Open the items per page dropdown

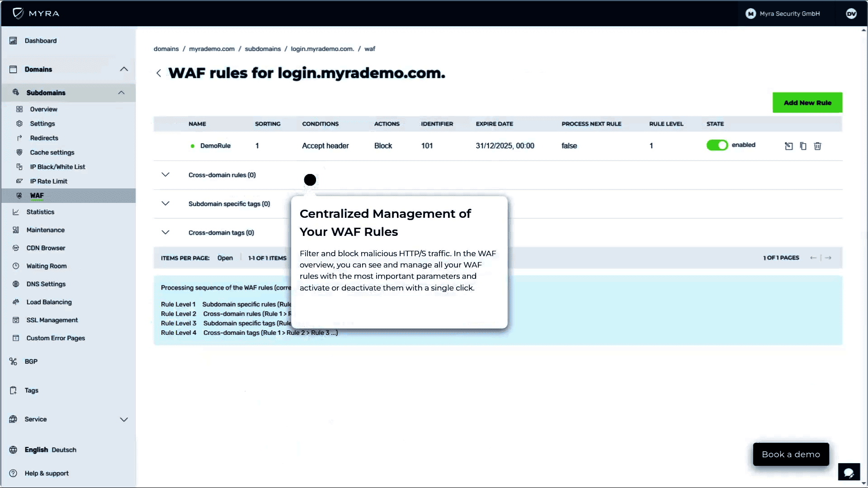coord(225,258)
